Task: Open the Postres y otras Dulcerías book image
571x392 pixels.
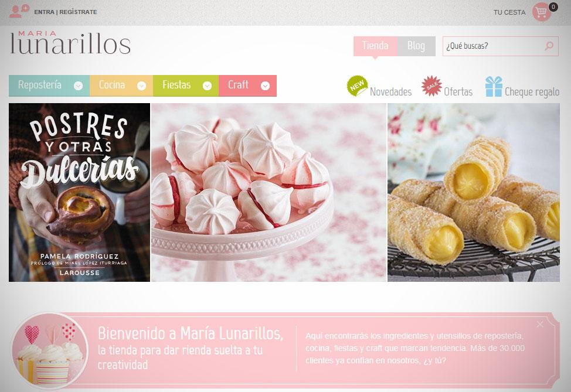Action: [x=79, y=193]
